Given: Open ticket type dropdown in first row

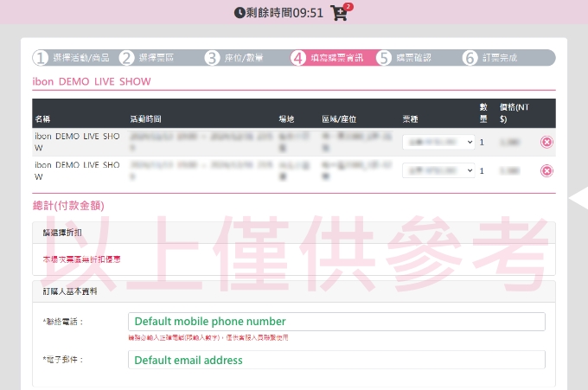Looking at the screenshot, I should [438, 143].
